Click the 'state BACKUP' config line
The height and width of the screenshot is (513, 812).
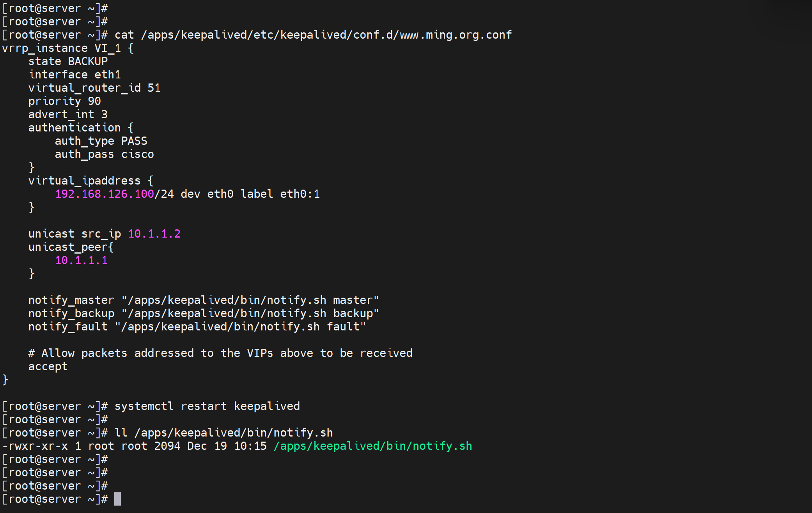click(68, 61)
